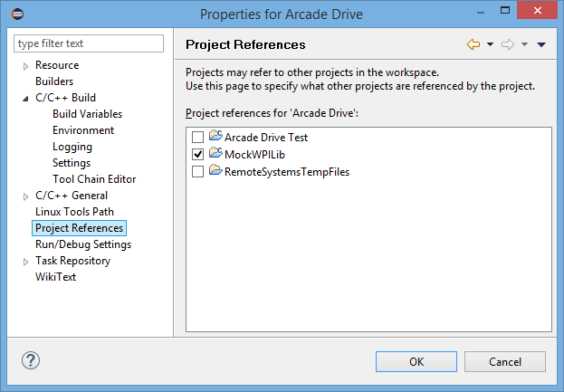Click the MockWPILib project folder icon
The image size is (564, 392).
(x=215, y=155)
